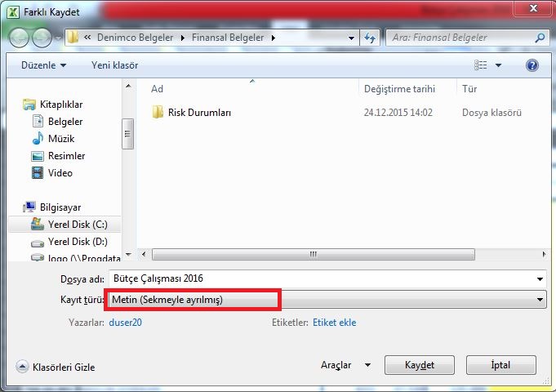556x392 pixels.
Task: Click the date 24.12.2015 14:02
Action: pos(398,113)
